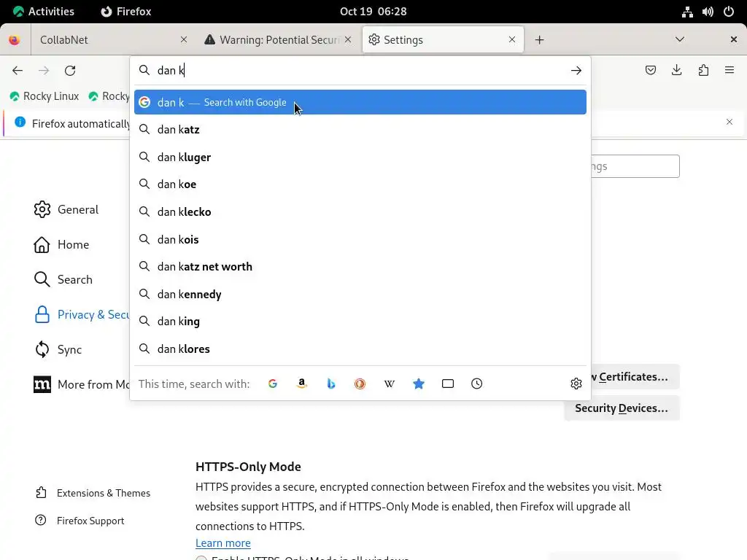Click the forward navigation arrow
747x560 pixels.
(x=44, y=71)
